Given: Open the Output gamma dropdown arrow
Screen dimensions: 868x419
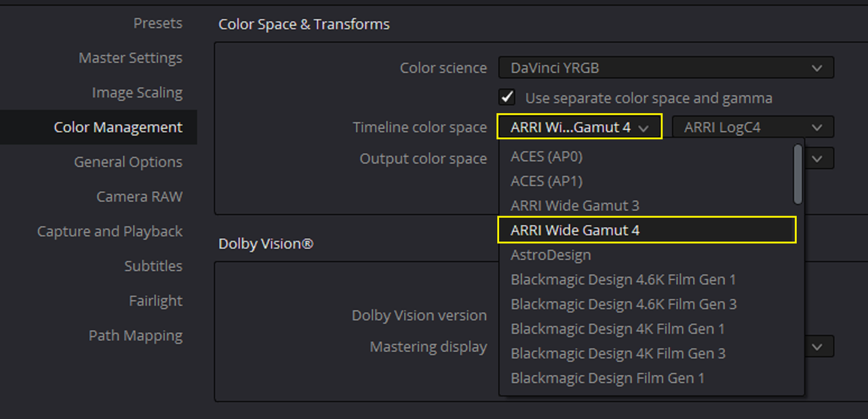Looking at the screenshot, I should coord(818,159).
